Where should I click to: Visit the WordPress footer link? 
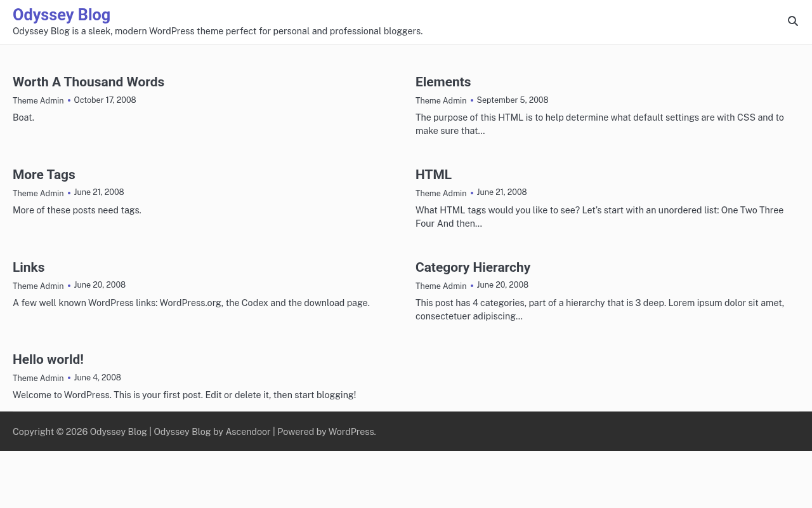(x=351, y=432)
